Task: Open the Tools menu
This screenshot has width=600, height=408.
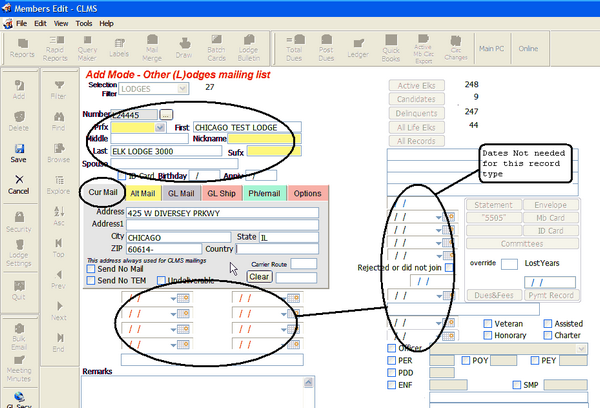Action: click(x=83, y=22)
